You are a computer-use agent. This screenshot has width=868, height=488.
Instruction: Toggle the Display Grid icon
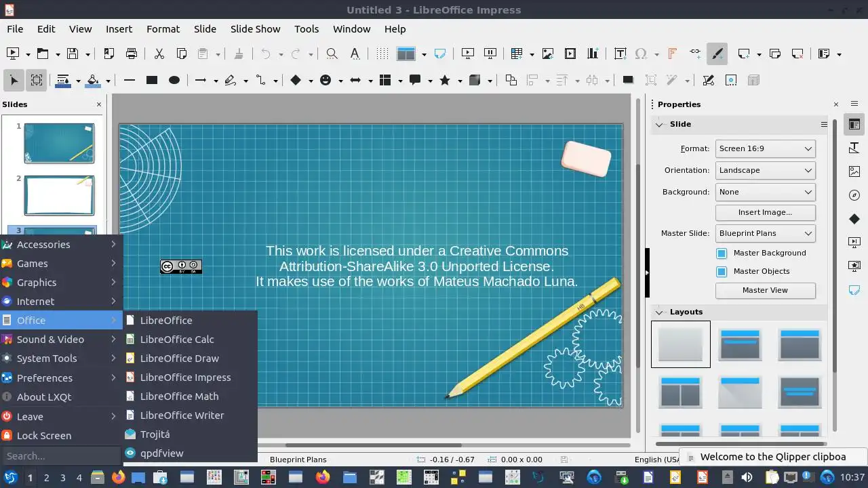click(x=382, y=54)
